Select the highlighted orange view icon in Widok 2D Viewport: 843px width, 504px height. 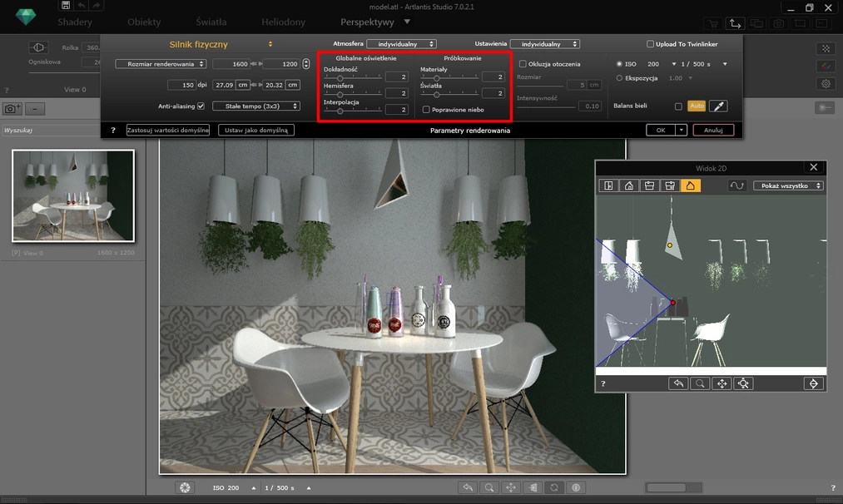coord(691,185)
